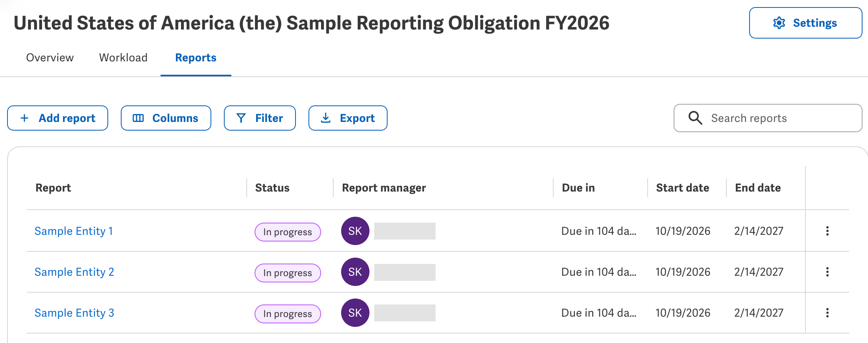Open the Sample Entity 3 report link
868x343 pixels.
74,313
